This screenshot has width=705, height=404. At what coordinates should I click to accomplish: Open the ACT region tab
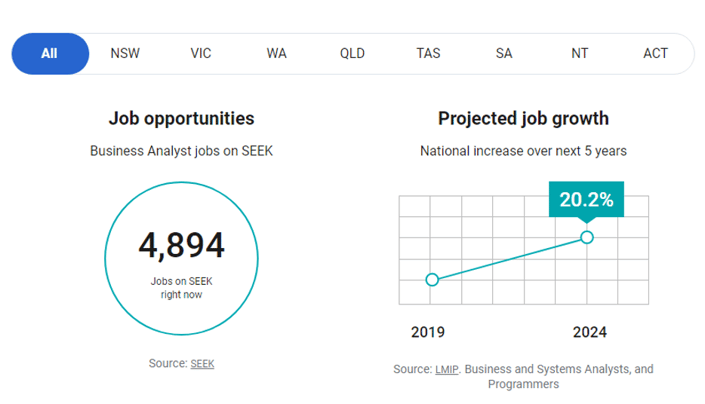coord(655,53)
